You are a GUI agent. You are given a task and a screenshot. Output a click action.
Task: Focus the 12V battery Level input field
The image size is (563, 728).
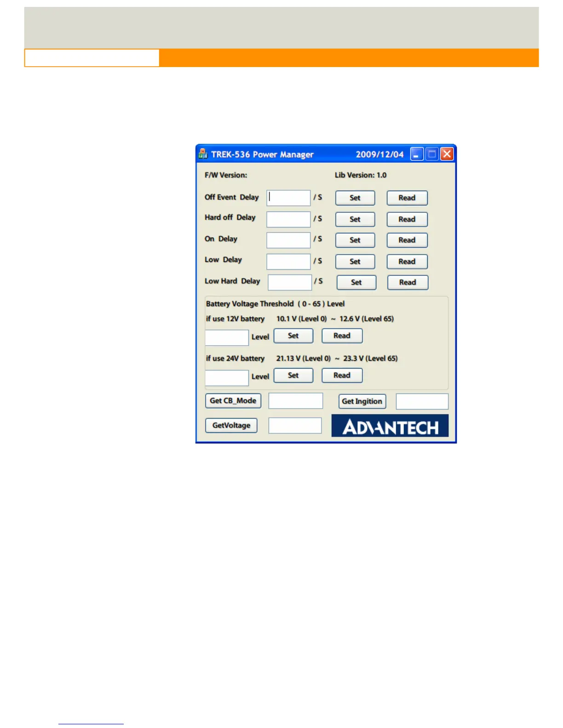[x=227, y=338]
